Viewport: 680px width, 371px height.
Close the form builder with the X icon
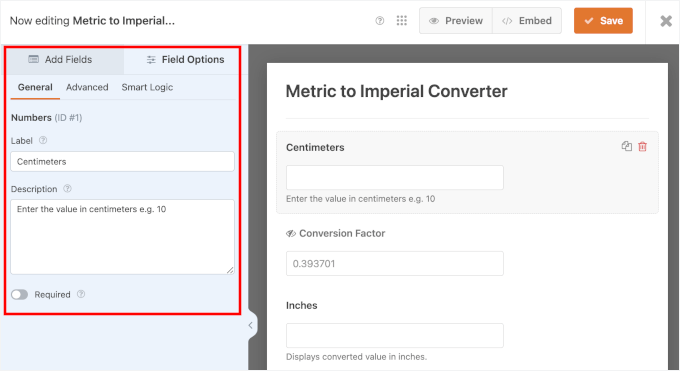666,21
